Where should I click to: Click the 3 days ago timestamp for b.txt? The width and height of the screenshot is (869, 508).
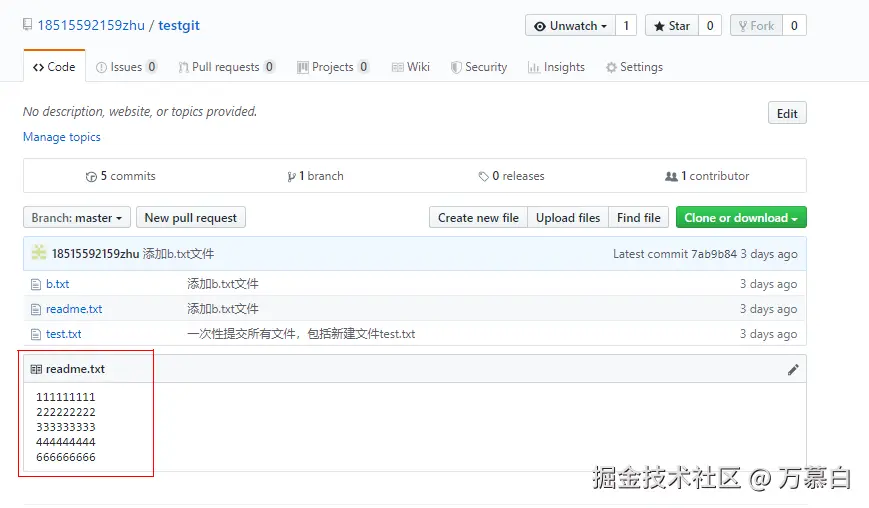[769, 284]
